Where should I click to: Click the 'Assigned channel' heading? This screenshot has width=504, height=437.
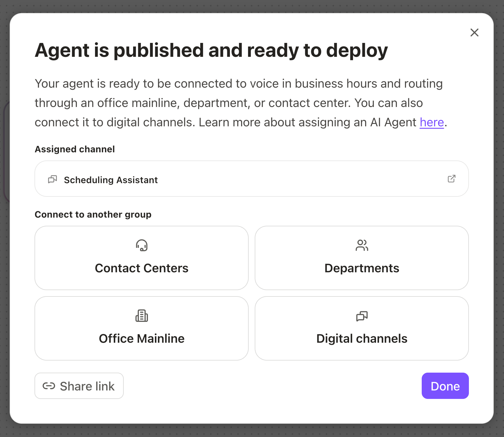click(x=75, y=149)
